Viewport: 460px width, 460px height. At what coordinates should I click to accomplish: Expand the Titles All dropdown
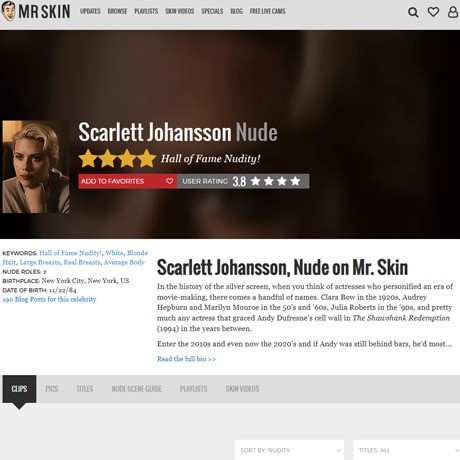coord(407,450)
